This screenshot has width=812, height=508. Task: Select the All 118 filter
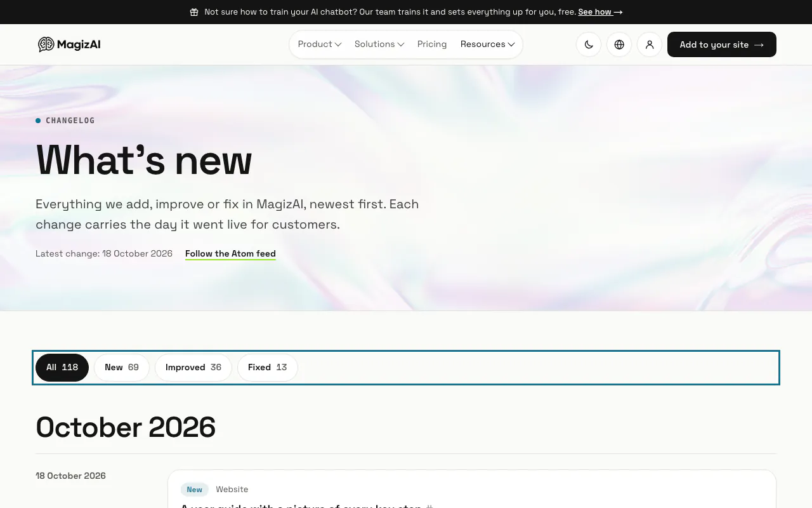pos(62,368)
